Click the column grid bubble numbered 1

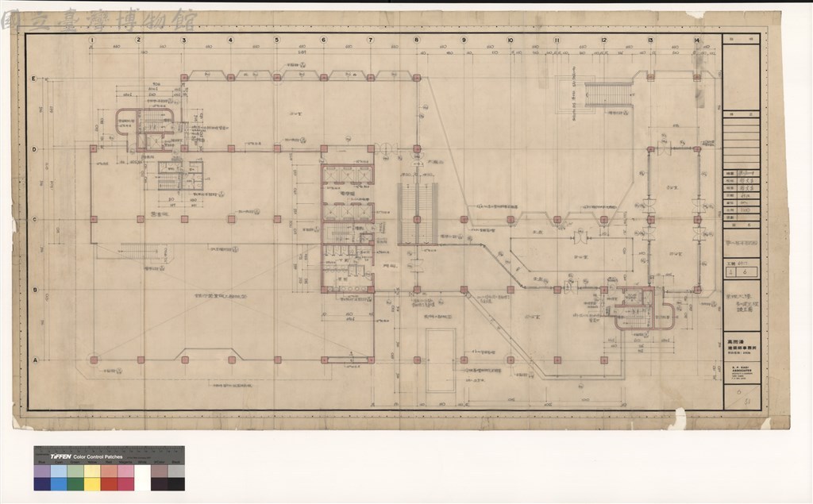tap(92, 40)
